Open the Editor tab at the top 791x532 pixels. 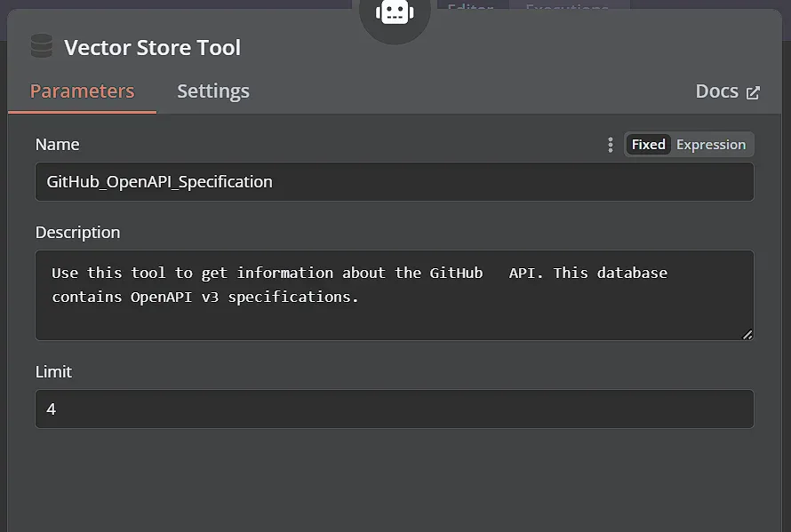coord(471,9)
